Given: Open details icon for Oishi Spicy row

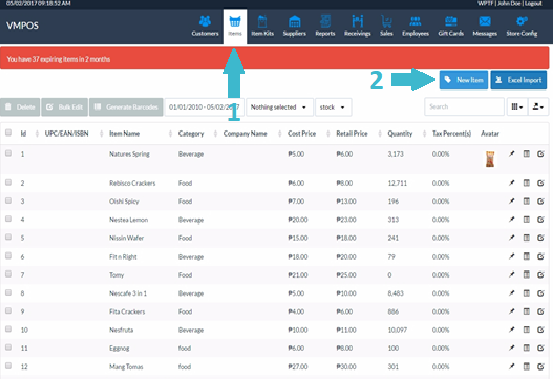Looking at the screenshot, I should point(527,201).
